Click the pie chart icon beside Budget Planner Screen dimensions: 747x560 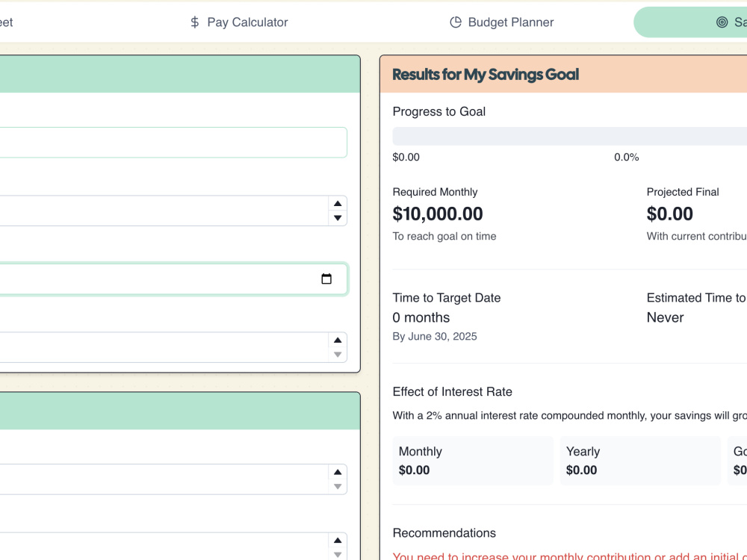tap(456, 22)
